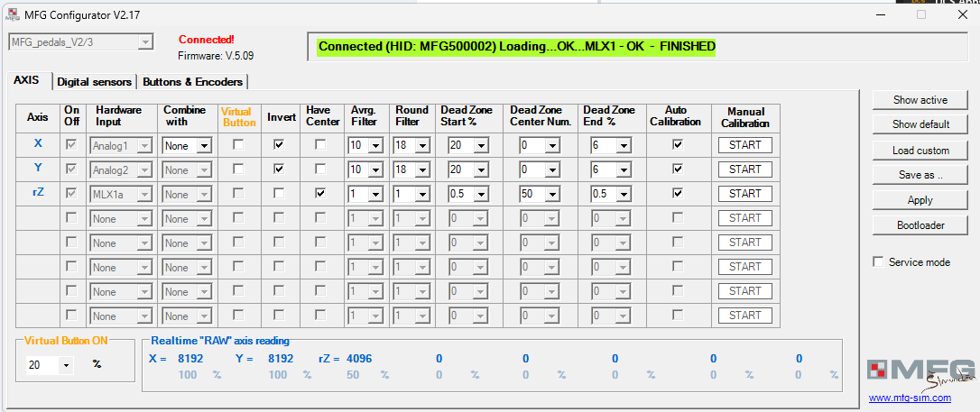Image resolution: width=980 pixels, height=412 pixels.
Task: Toggle Invert checkbox for X axis
Action: tap(279, 145)
